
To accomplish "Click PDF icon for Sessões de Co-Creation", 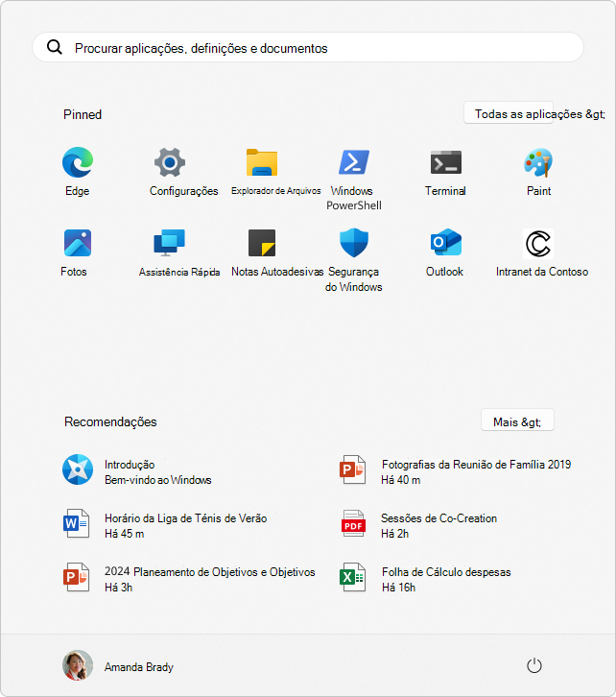I will coord(353,523).
